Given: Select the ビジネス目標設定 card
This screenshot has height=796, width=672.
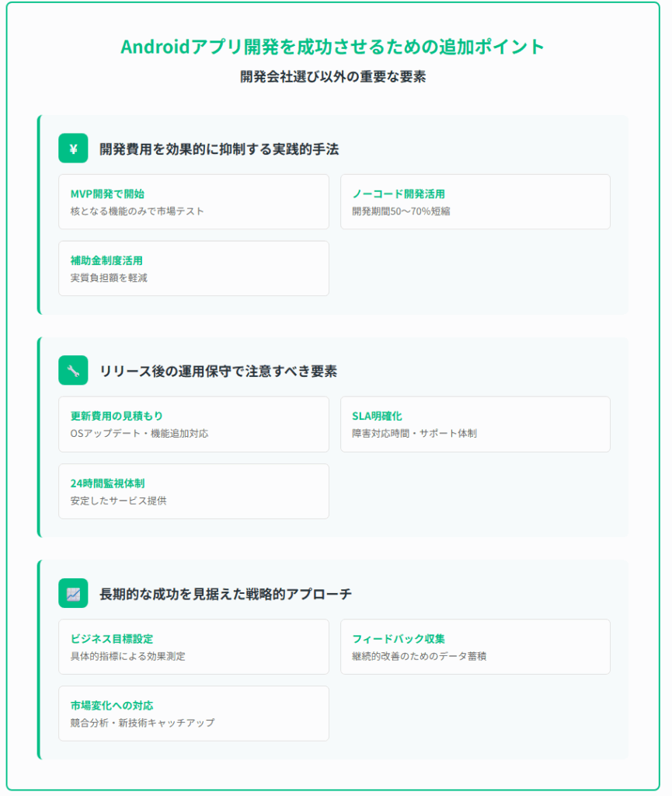Looking at the screenshot, I should [x=193, y=647].
